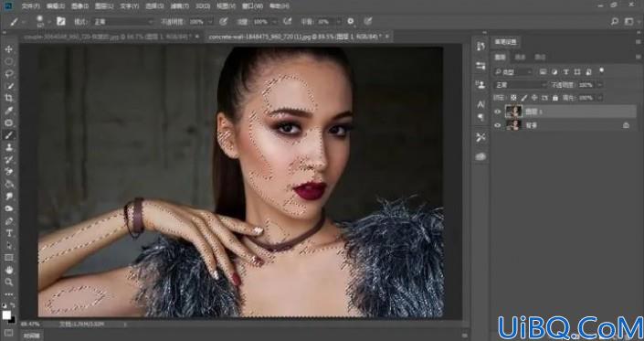The image size is (644, 341).
Task: Select the background layer thumbnail
Action: pyautogui.click(x=513, y=125)
